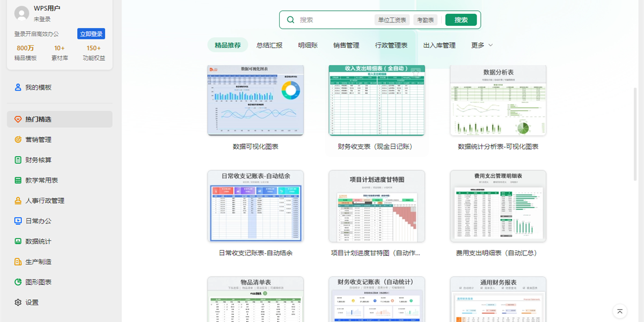Click the scroll-to-top arrow icon

pos(620,311)
